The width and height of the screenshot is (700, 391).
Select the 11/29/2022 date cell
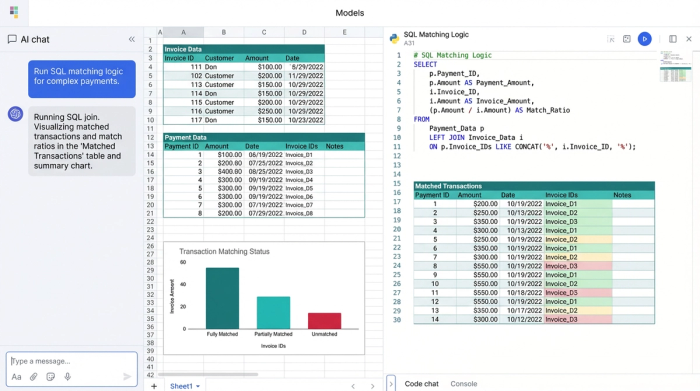(x=304, y=76)
